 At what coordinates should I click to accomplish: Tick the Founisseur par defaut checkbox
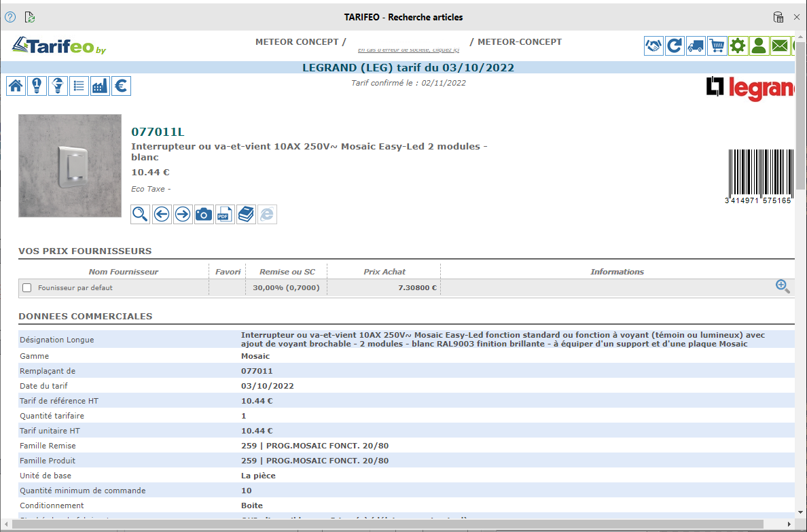tap(27, 288)
